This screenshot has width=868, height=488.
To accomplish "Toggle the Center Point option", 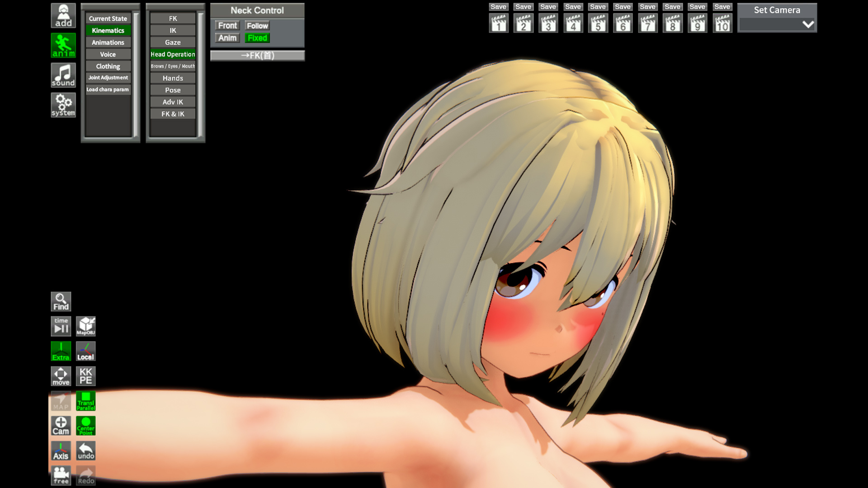I will coord(85,426).
